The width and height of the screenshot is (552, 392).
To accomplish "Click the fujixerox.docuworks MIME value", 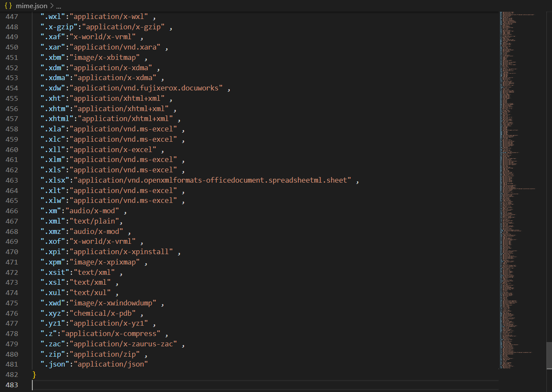I will coord(148,88).
